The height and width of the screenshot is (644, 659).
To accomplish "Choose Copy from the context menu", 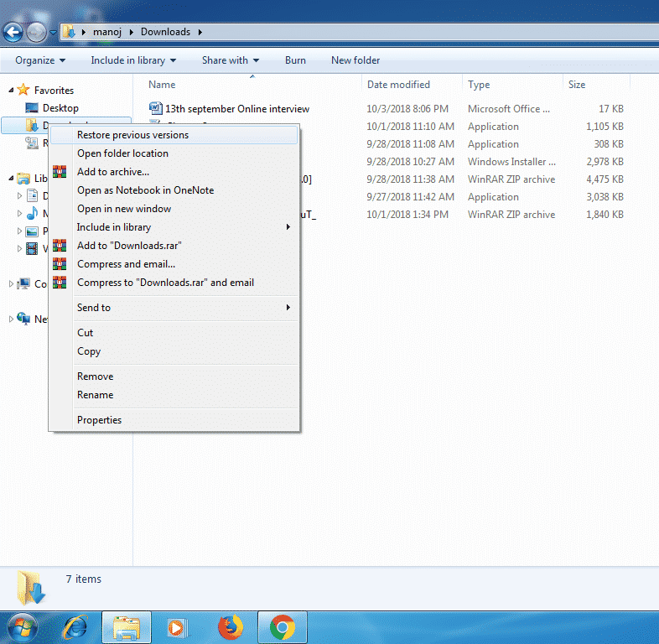I will point(174,351).
